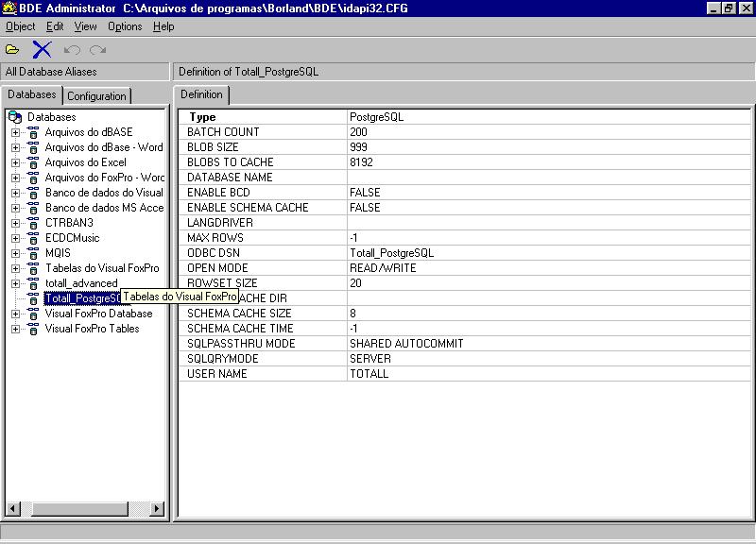Click the Redo arrow toolbar icon
This screenshot has height=544, width=756.
click(x=98, y=50)
